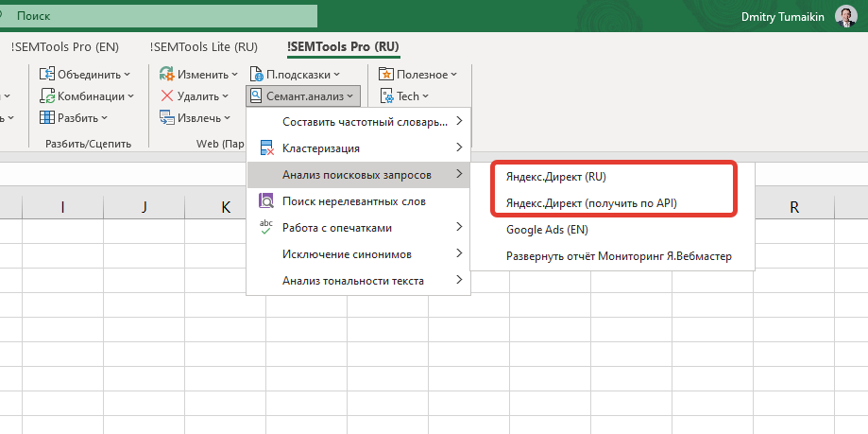Select column R header
Screen dimensions: 868x434
click(794, 207)
